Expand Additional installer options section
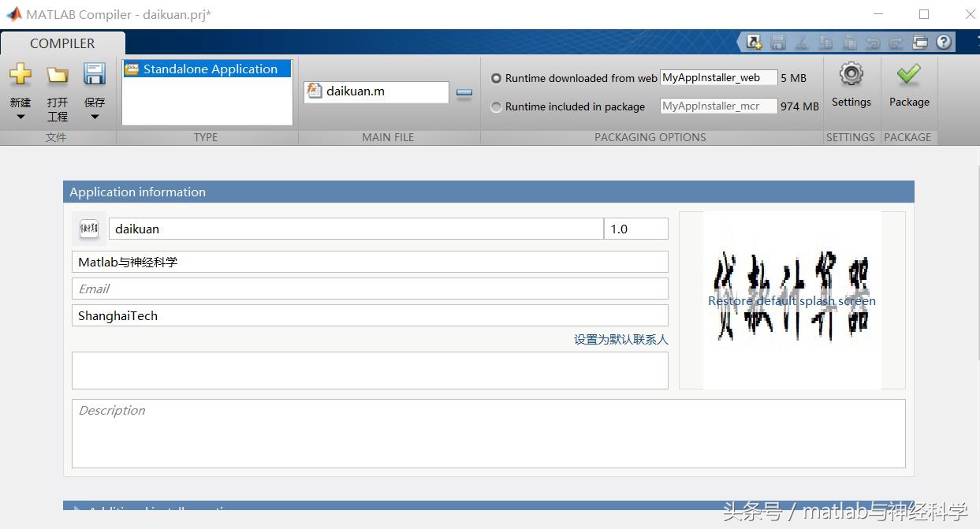The image size is (980, 529). [76, 511]
